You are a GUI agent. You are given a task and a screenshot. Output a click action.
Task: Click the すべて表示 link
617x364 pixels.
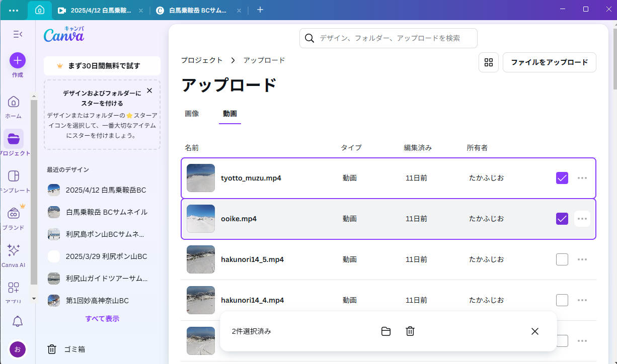[x=102, y=319]
